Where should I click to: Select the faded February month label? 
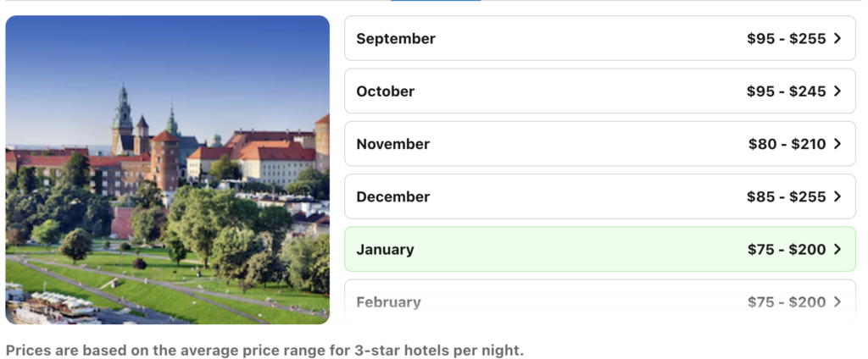(x=388, y=302)
